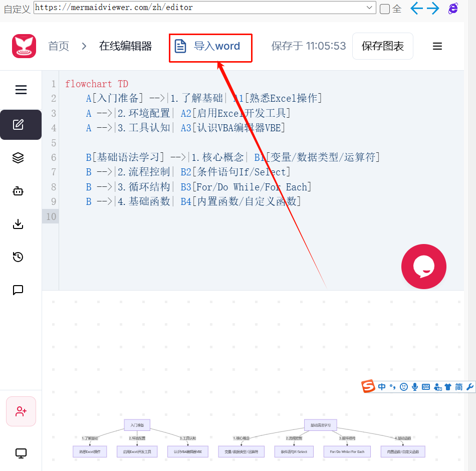This screenshot has height=471, width=476.
Task: Open the AI robot assistant icon
Action: (18, 191)
